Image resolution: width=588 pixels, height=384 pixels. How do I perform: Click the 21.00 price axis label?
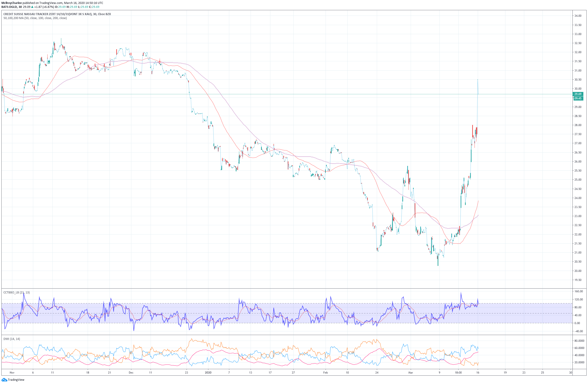[x=578, y=252]
